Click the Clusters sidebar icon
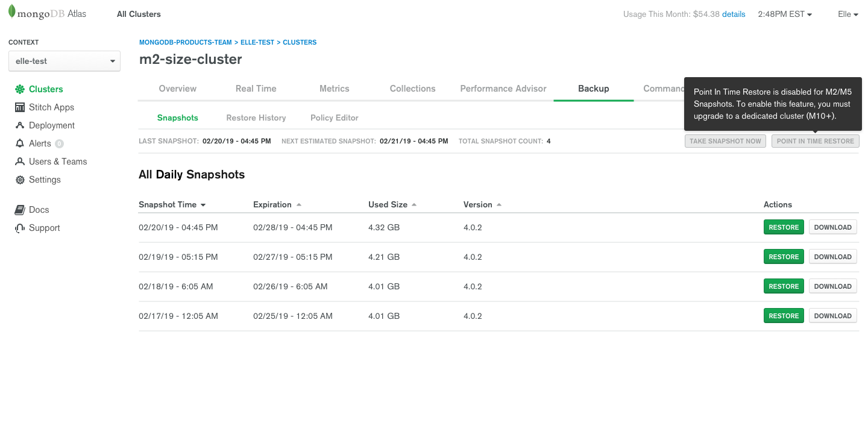The image size is (868, 437). (x=20, y=89)
